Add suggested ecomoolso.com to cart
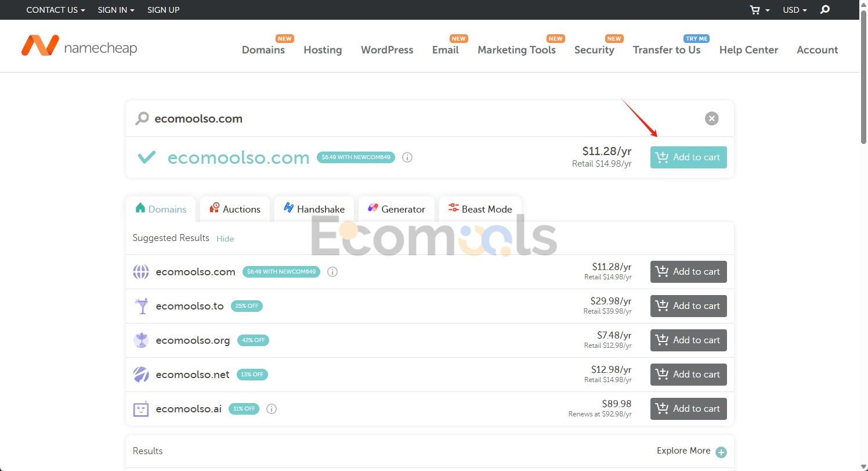This screenshot has width=868, height=471. point(688,272)
